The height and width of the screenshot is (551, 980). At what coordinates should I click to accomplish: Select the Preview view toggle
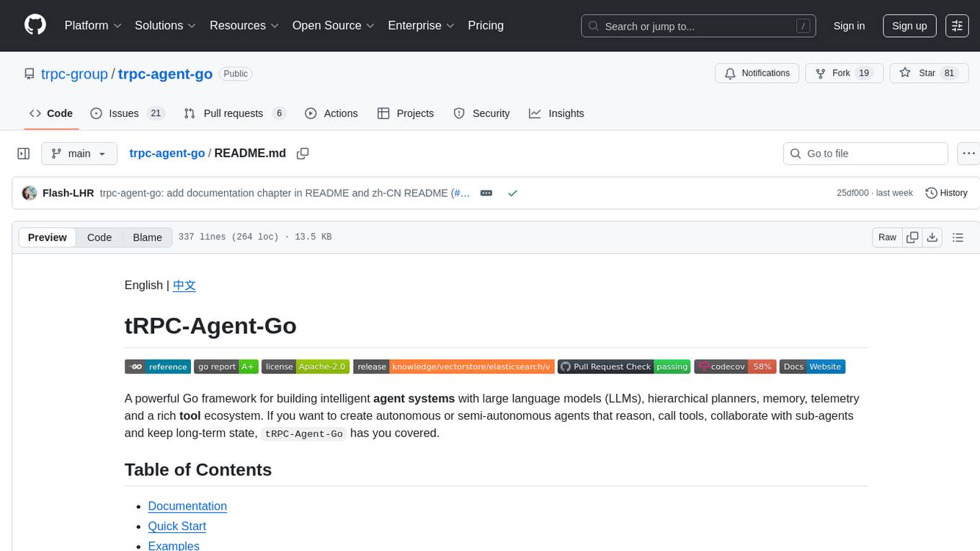(48, 237)
